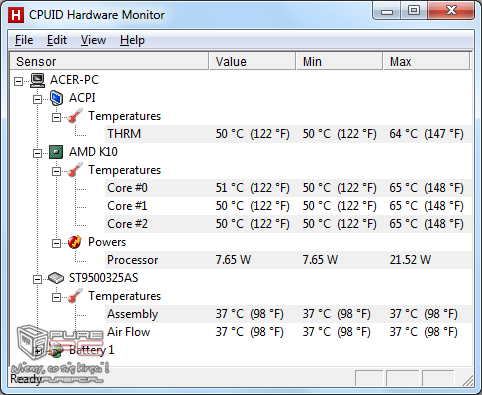Select the ST9500325AS tree label
The width and height of the screenshot is (482, 395).
(x=103, y=278)
